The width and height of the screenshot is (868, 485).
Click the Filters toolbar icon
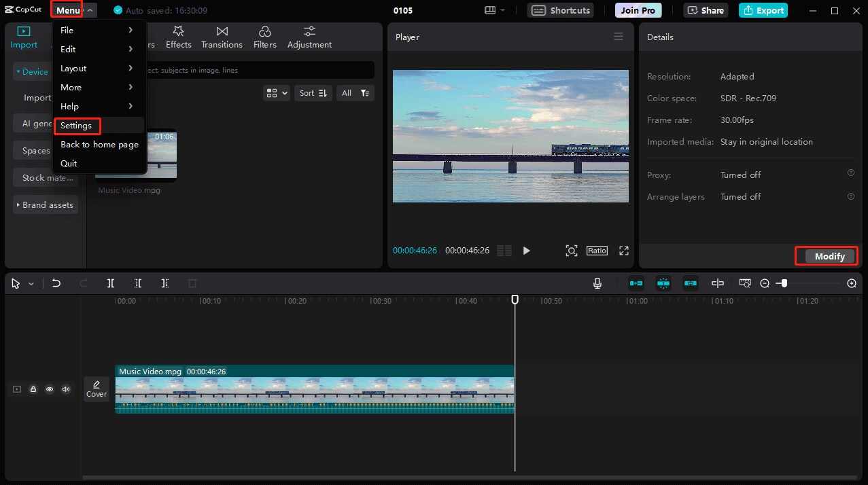264,36
